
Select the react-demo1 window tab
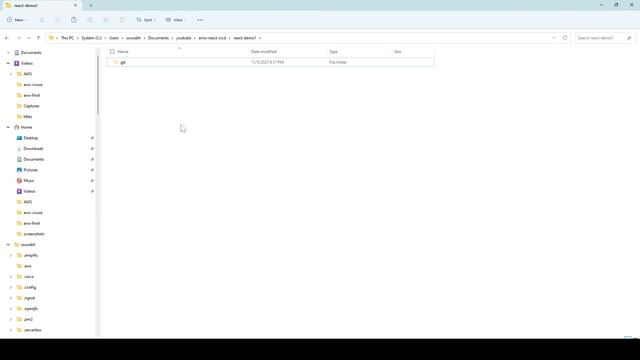pos(41,6)
